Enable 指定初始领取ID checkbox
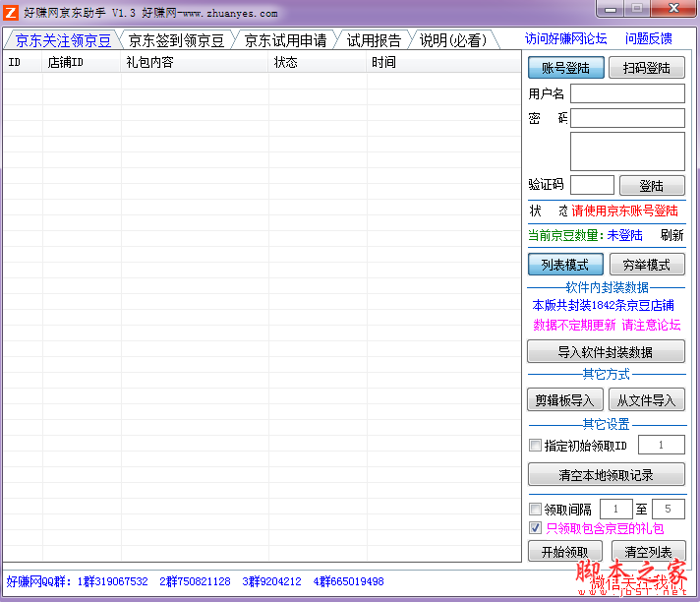This screenshot has height=603, width=700. point(536,446)
